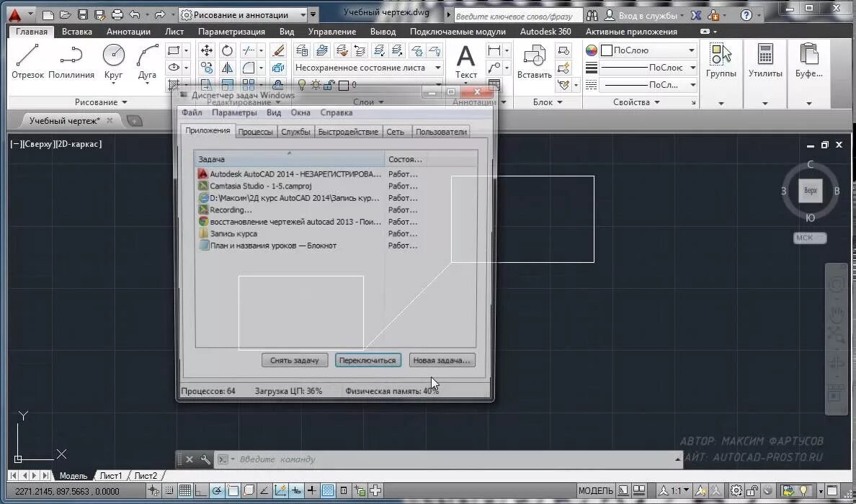The image size is (856, 504).
Task: Open workspace switching gear in status bar
Action: (x=736, y=490)
